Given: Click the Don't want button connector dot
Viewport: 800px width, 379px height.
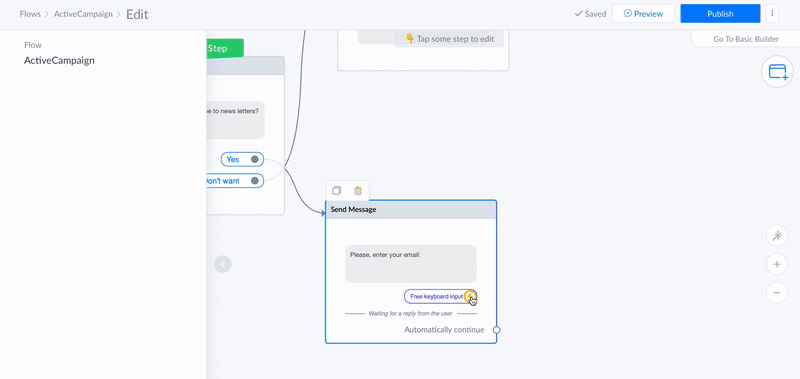Looking at the screenshot, I should [255, 181].
